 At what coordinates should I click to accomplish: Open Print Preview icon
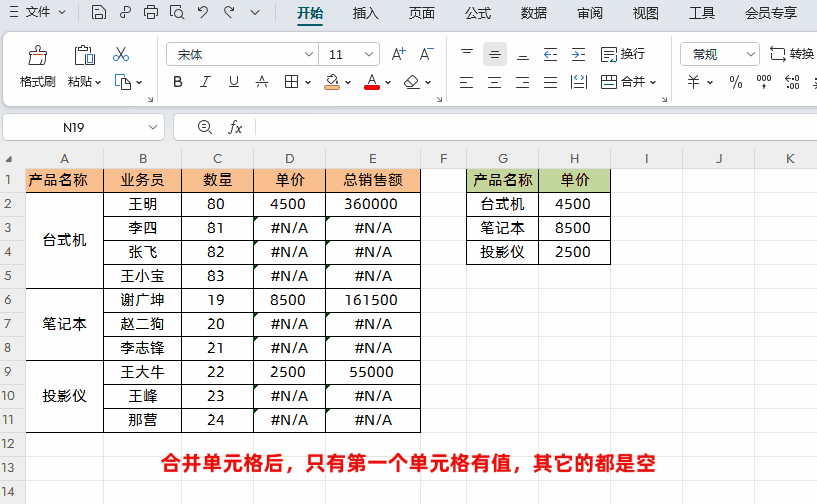coord(177,12)
